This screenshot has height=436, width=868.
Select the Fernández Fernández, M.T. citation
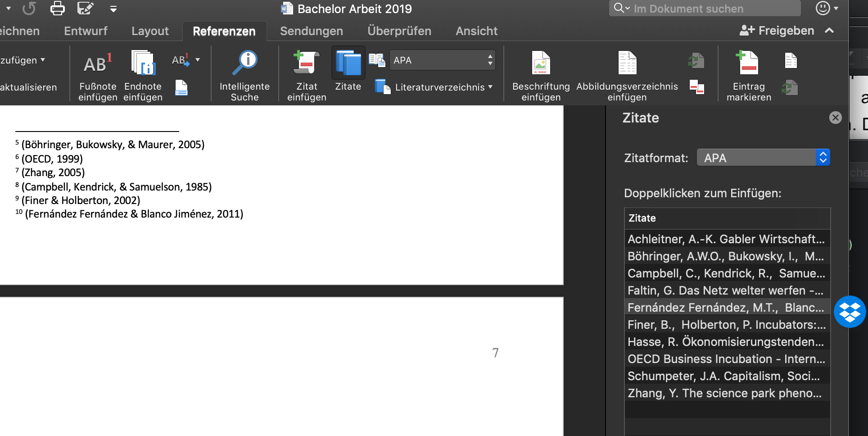pos(727,307)
